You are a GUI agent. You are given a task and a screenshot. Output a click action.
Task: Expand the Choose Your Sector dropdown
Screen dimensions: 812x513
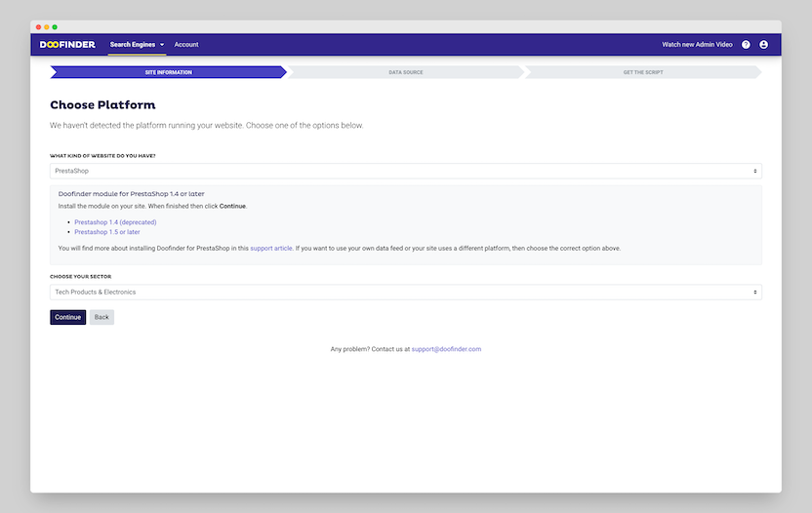[x=405, y=292]
